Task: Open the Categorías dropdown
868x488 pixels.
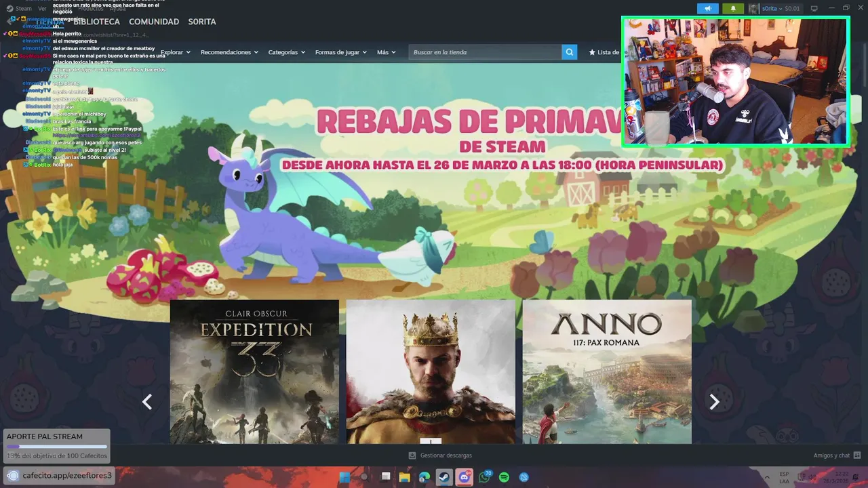Action: tap(286, 52)
